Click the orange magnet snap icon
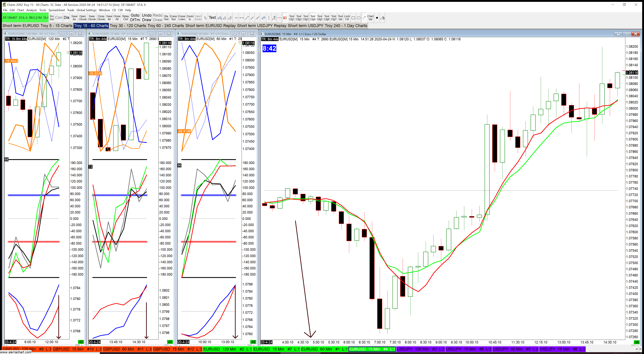The image size is (644, 354). point(285,18)
